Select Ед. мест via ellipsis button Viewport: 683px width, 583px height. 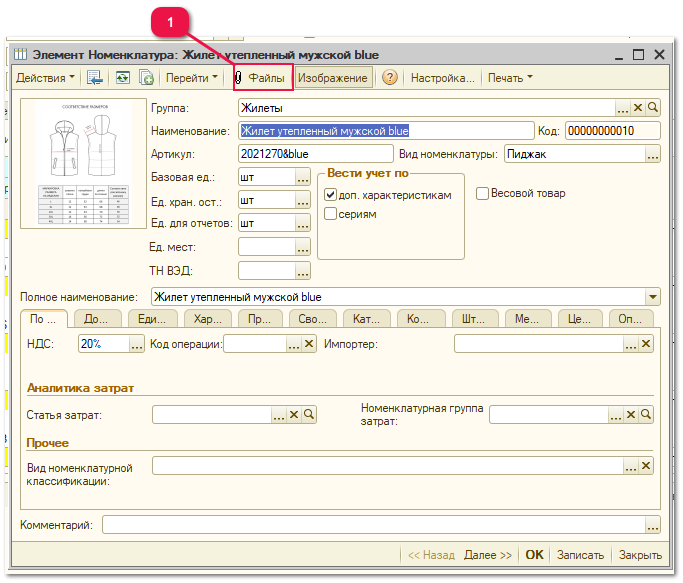pos(303,247)
